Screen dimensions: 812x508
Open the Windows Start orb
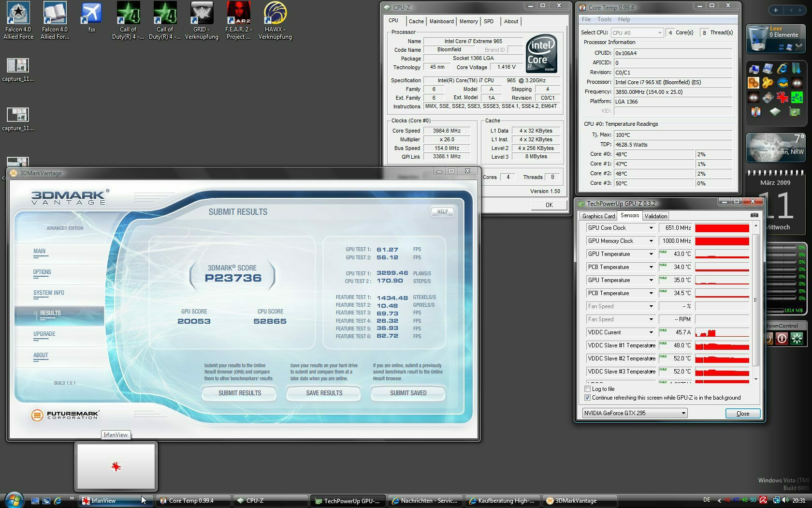coord(14,500)
